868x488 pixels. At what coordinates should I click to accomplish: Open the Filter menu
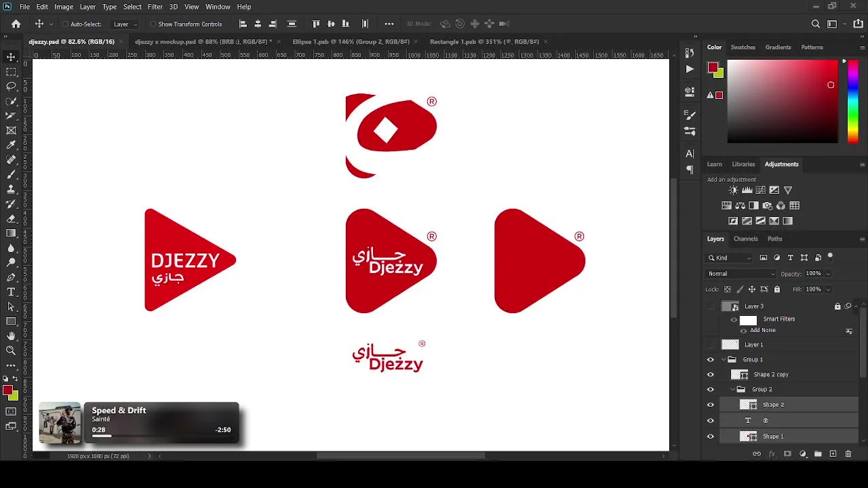[155, 7]
